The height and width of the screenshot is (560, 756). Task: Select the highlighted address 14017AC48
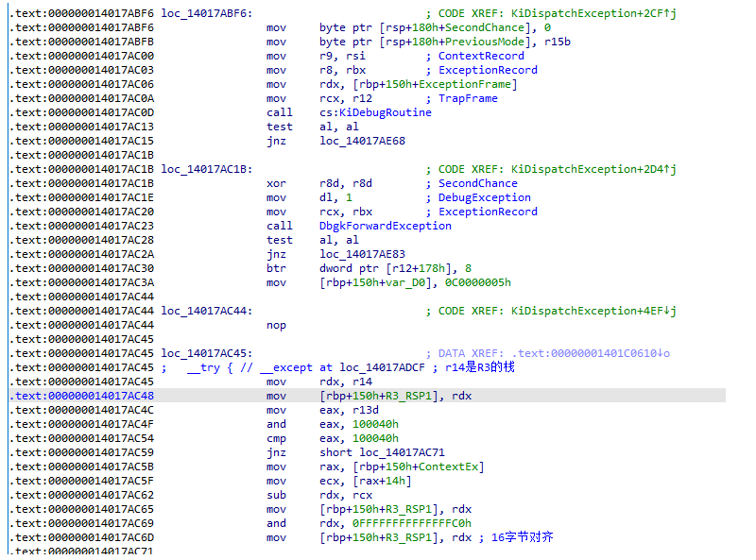click(x=84, y=396)
